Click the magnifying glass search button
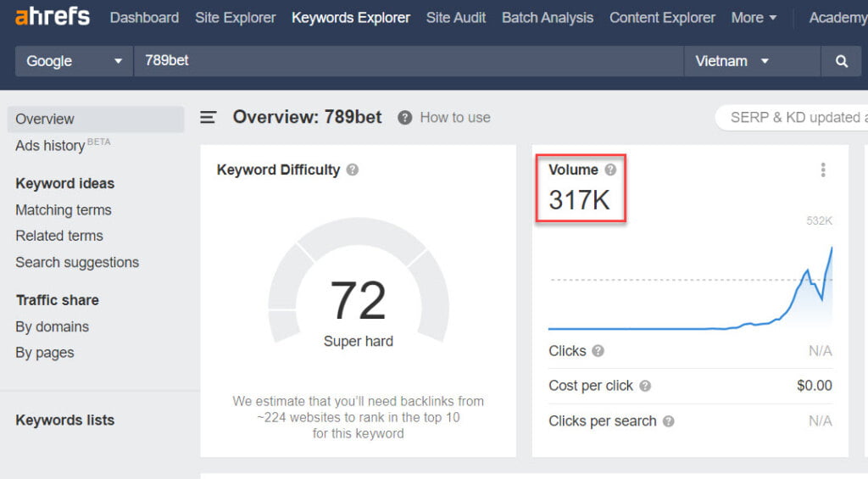 [x=842, y=61]
